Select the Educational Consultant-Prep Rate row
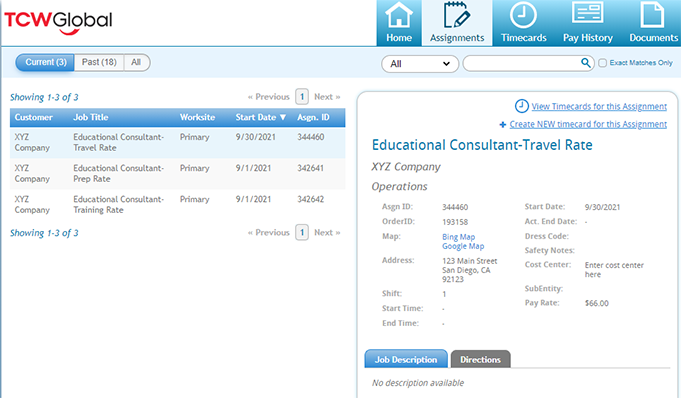The height and width of the screenshot is (398, 681). [178, 173]
